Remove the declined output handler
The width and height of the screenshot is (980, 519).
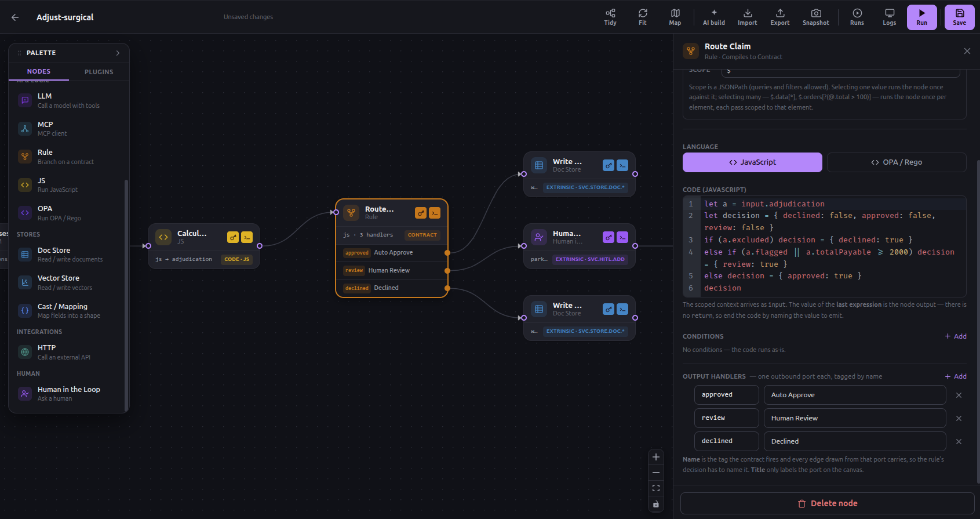tap(959, 441)
